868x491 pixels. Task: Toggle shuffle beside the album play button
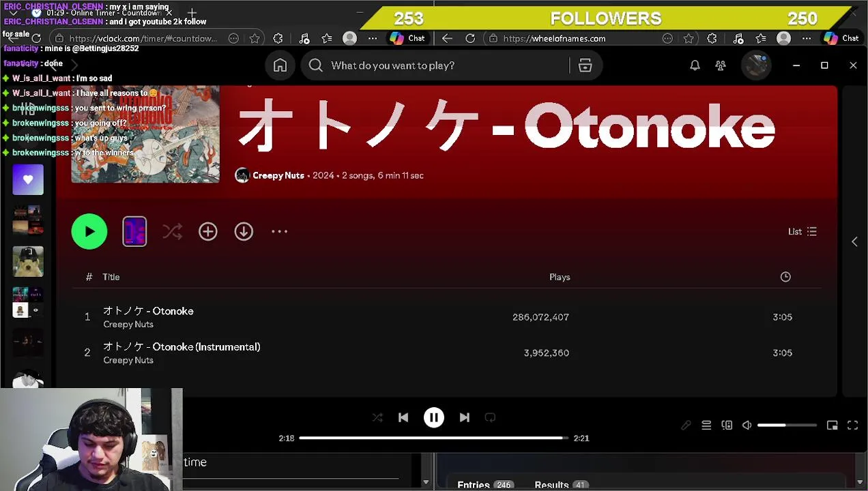click(173, 232)
